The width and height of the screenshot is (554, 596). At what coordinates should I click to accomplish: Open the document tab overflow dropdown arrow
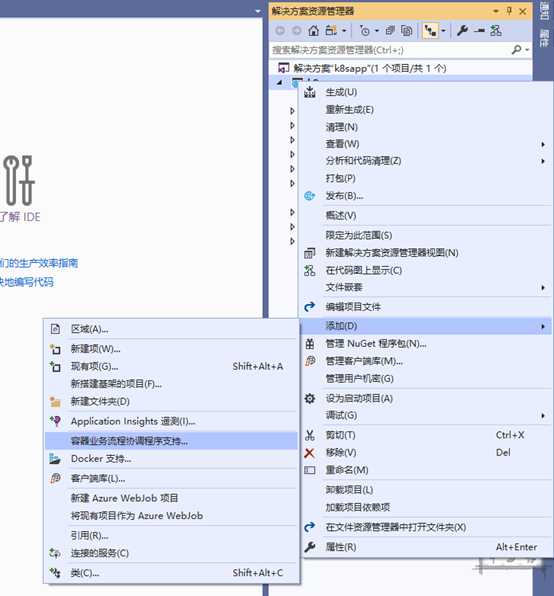click(x=258, y=11)
